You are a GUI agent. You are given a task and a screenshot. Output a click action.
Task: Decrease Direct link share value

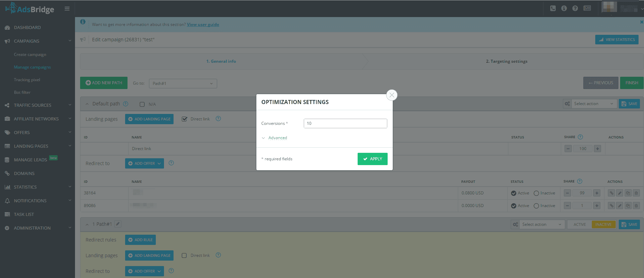[568, 149]
